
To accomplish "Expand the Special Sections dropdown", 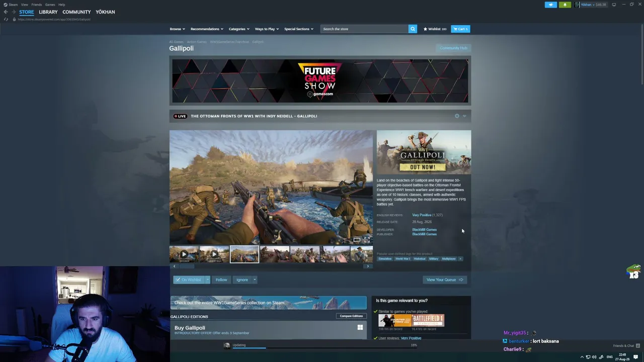I will pos(299,29).
